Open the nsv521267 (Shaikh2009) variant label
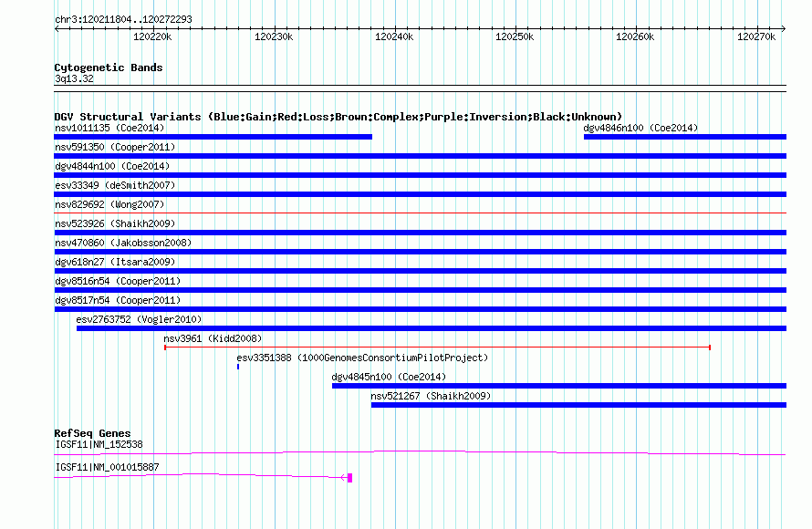812x529 pixels. click(431, 396)
